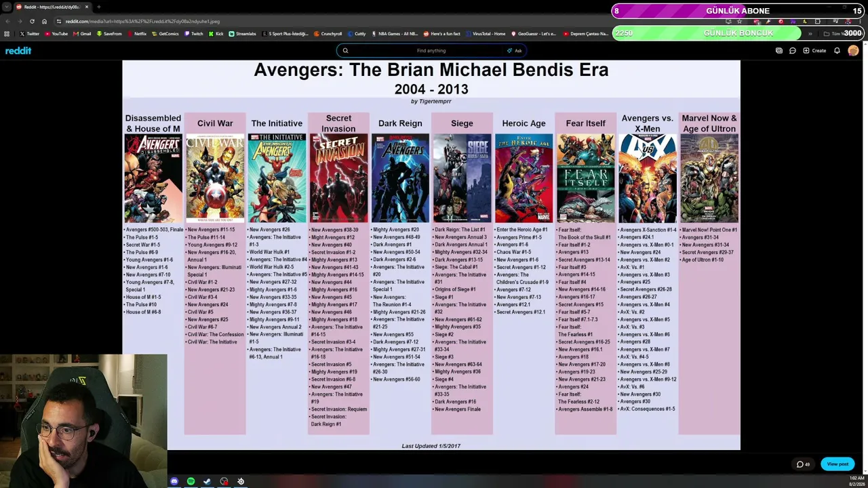868x488 pixels.
Task: Open the YouTube bookmark
Action: click(56, 34)
